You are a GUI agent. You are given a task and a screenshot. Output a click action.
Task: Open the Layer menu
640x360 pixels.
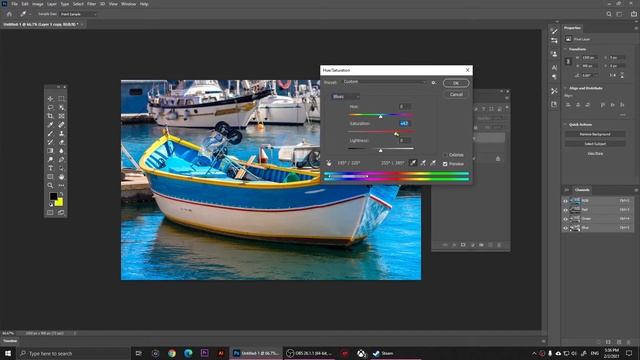52,4
